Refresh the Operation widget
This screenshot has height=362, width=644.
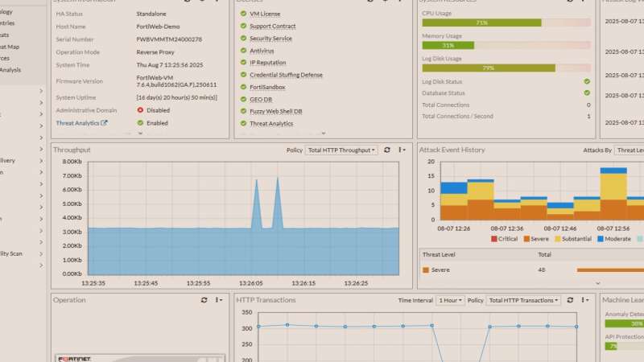coord(204,300)
